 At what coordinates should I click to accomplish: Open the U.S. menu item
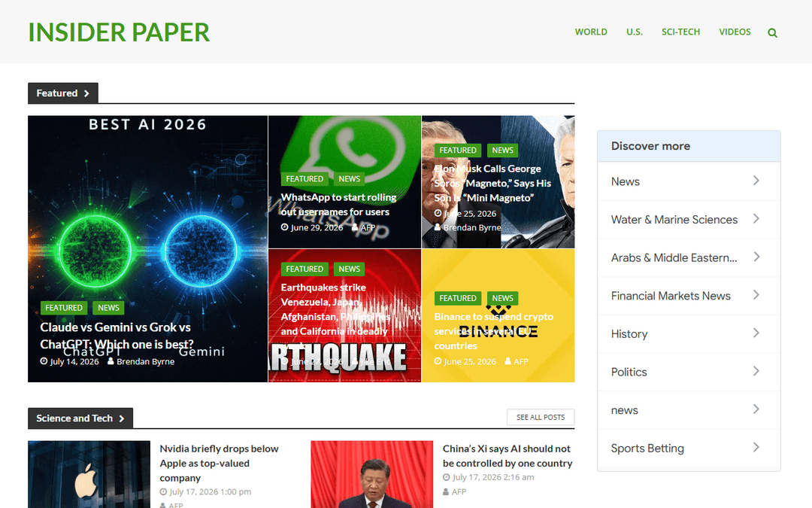pos(635,32)
